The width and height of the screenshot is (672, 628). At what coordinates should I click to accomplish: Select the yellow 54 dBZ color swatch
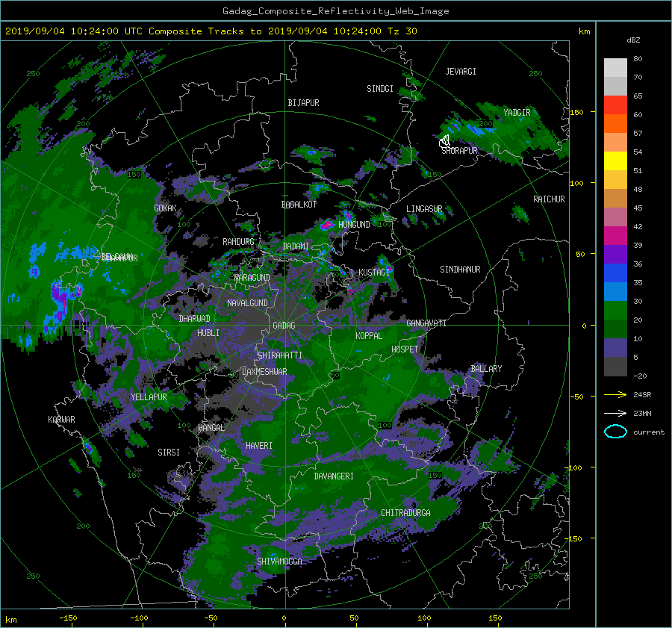[615, 161]
